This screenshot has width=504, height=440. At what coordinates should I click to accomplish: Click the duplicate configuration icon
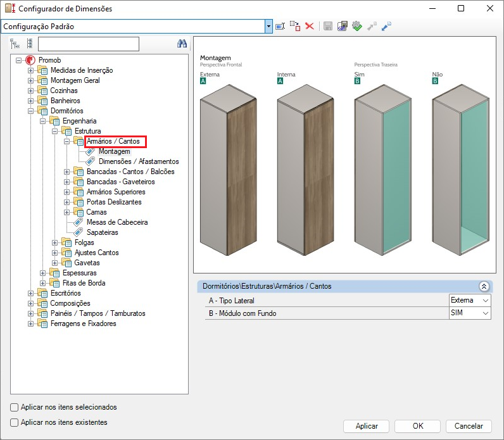pyautogui.click(x=295, y=26)
